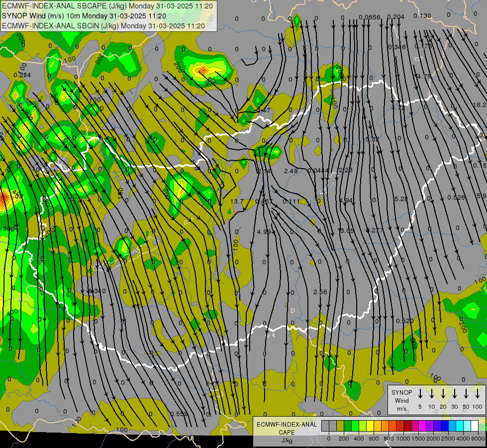Viewport: 487px width, 448px height.
Task: Click the 100 m/s wind arrow in legend
Action: coord(478,394)
